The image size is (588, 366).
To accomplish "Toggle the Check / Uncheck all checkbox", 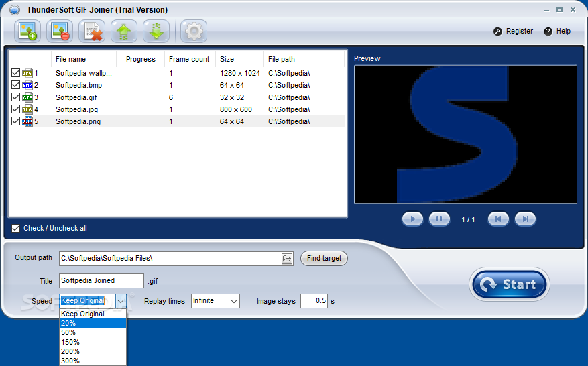I will click(15, 228).
